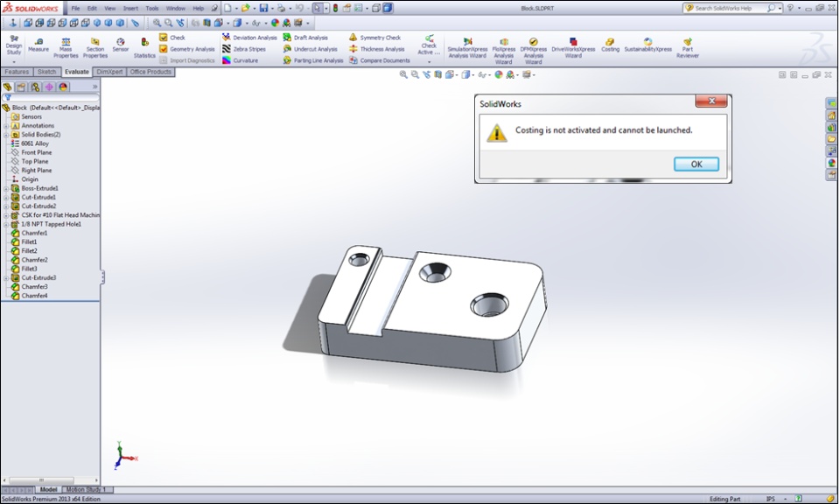Switch to Office Products tab

(x=150, y=72)
